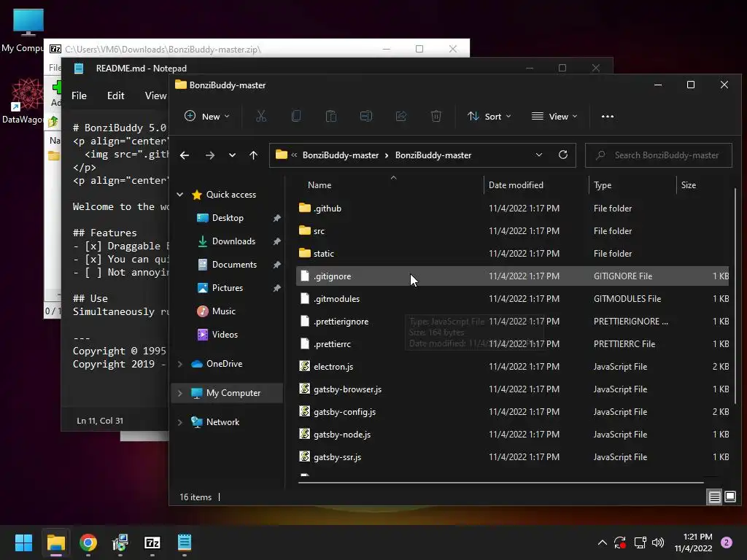Select the .github folder icon
This screenshot has height=560, width=747.
305,208
